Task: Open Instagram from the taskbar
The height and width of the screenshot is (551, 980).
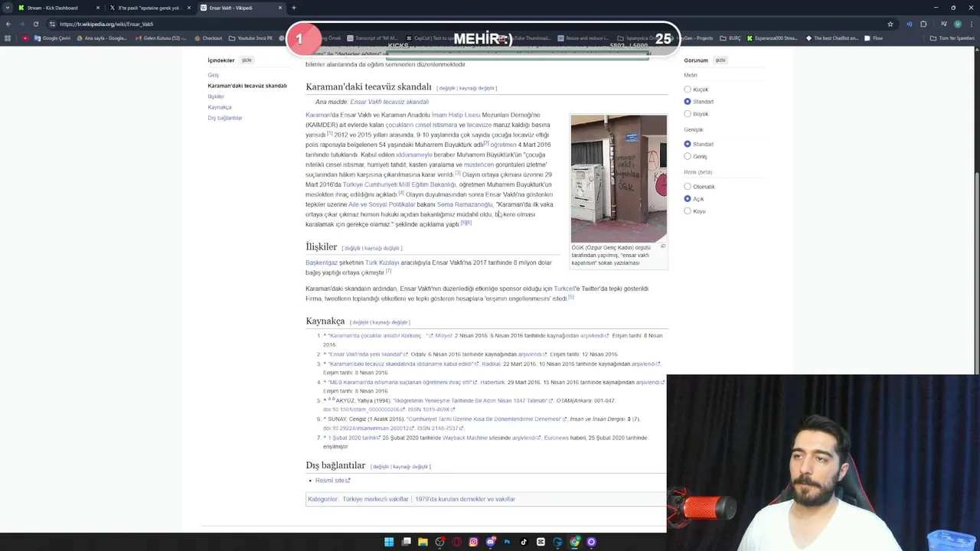Action: pos(473,542)
